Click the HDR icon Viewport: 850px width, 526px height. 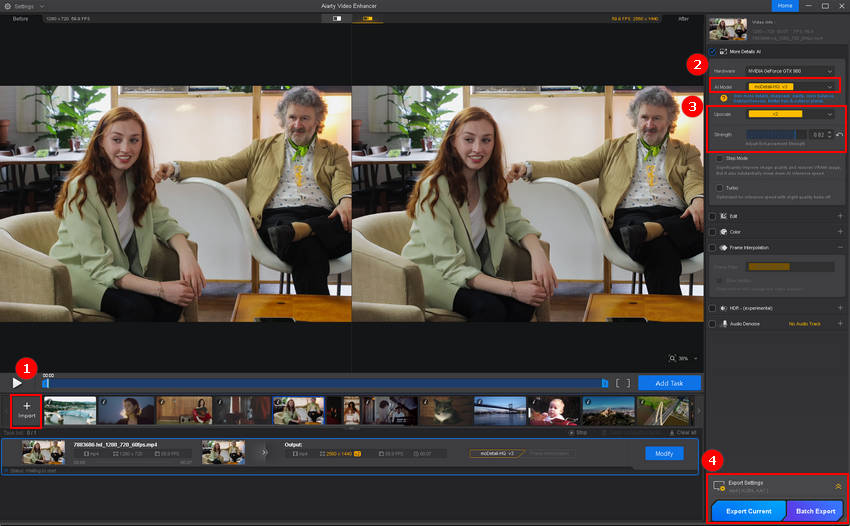(724, 309)
